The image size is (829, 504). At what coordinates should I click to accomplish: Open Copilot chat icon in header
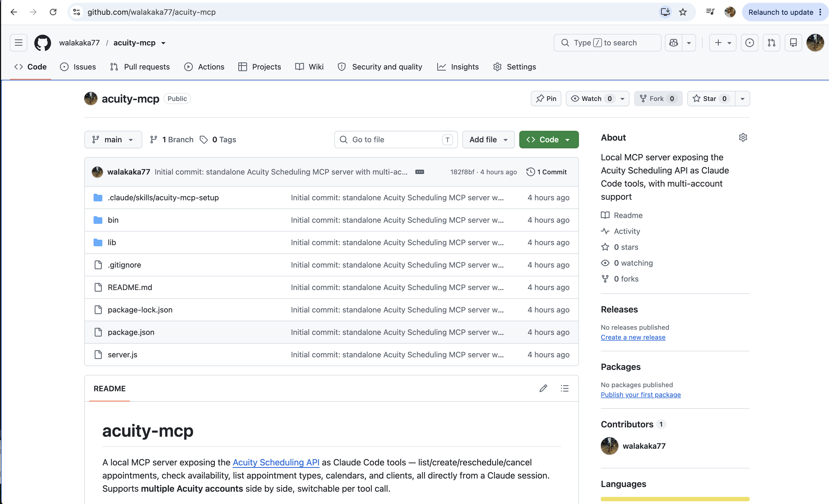point(674,43)
